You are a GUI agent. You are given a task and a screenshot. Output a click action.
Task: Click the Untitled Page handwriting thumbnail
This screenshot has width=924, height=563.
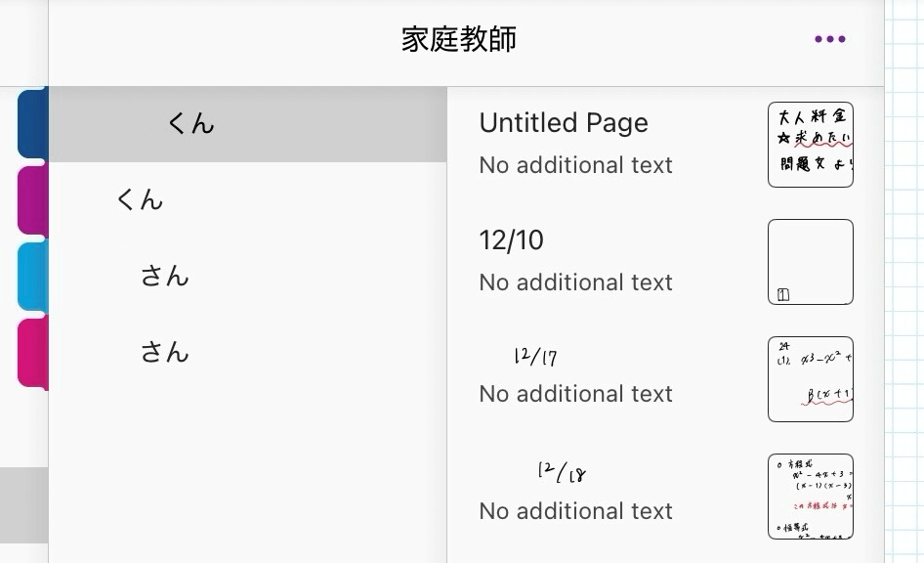coord(811,145)
